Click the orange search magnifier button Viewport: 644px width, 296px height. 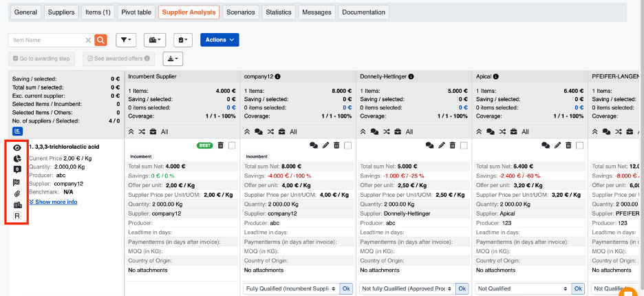[101, 40]
